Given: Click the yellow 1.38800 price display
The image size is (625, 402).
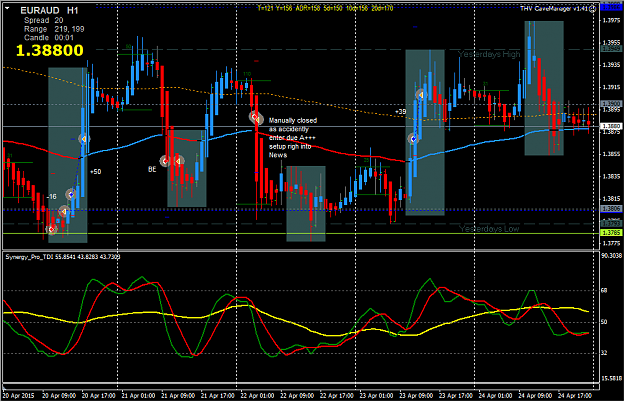Looking at the screenshot, I should (x=49, y=50).
